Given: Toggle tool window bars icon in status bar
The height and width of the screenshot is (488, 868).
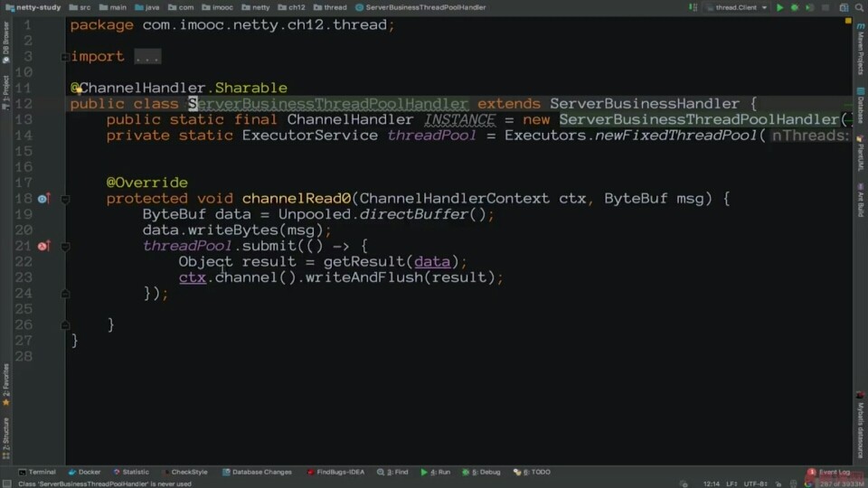Looking at the screenshot, I should click(x=6, y=484).
